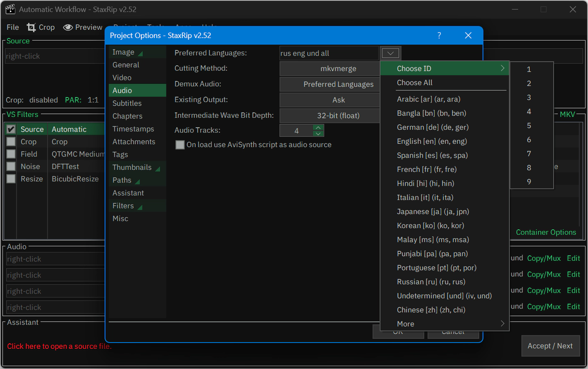
Task: Open the Preferred Languages dropdown arrow
Action: (x=390, y=53)
